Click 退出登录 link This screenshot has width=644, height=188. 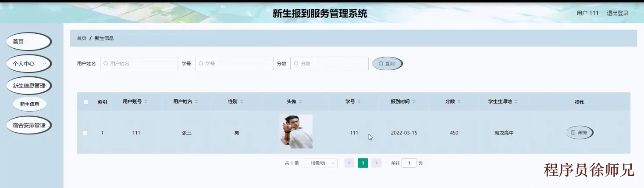[618, 13]
